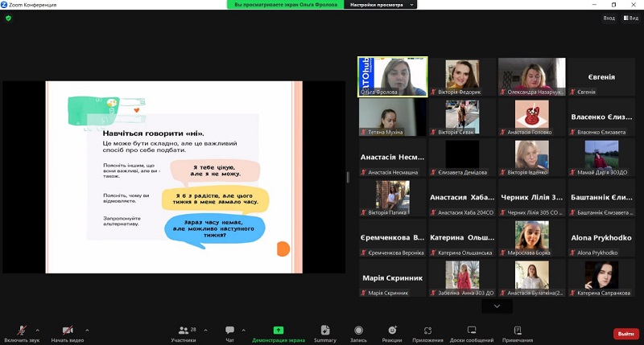The height and width of the screenshot is (345, 644).
Task: Click the green encryption shield icon
Action: pos(8,18)
